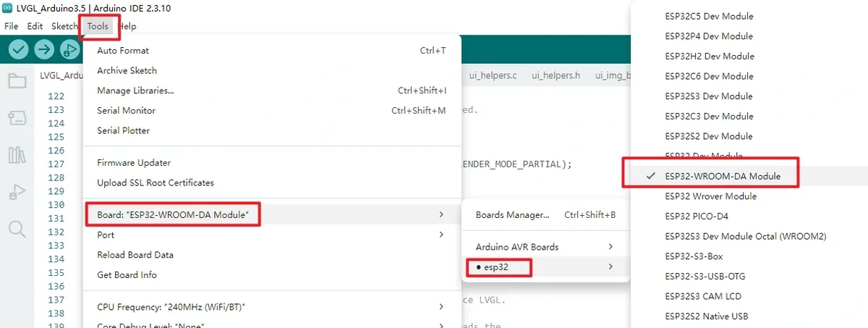
Task: Open the Search magnifier sidebar icon
Action: pyautogui.click(x=17, y=230)
